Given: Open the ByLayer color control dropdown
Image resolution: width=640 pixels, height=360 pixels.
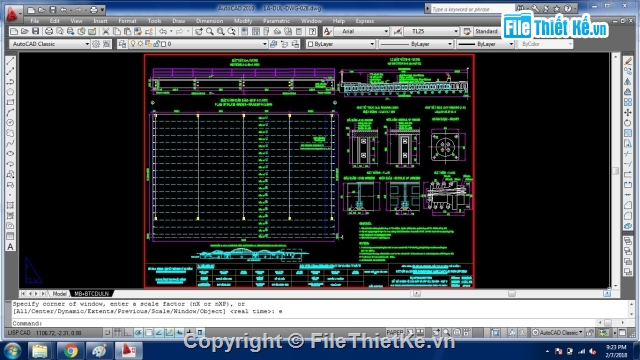Looking at the screenshot, I should point(340,44).
